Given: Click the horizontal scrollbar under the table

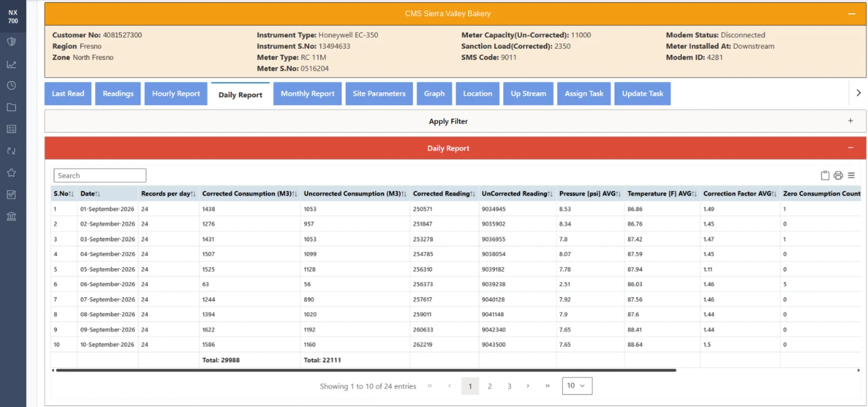Looking at the screenshot, I should pyautogui.click(x=366, y=370).
